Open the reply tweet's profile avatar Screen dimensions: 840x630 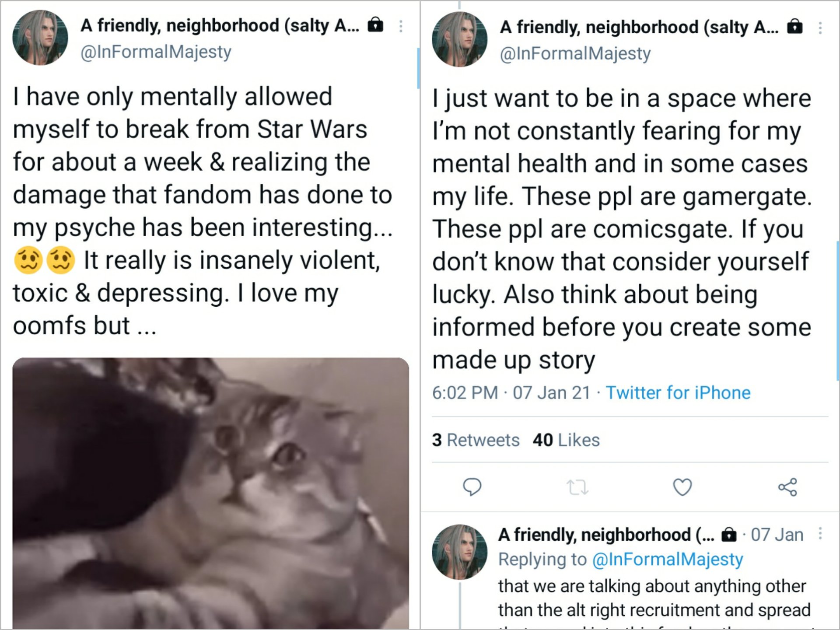click(x=460, y=552)
